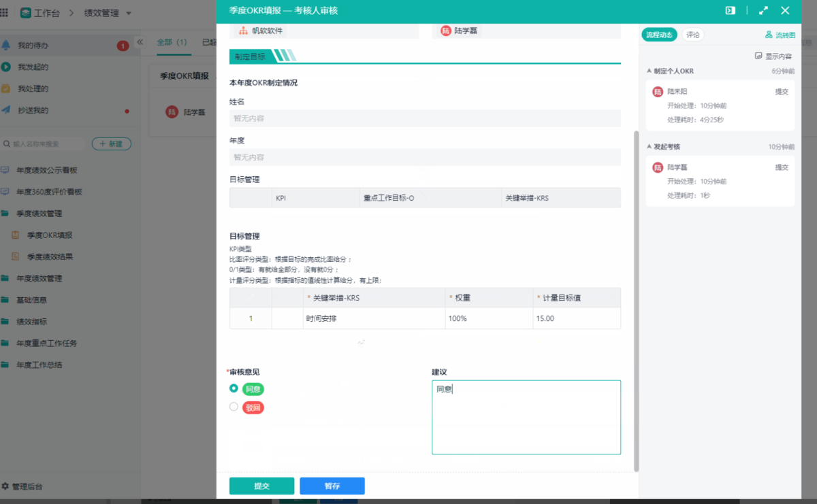Viewport: 817px width, 504px height.
Task: Click the 提交 submit button
Action: click(x=261, y=486)
